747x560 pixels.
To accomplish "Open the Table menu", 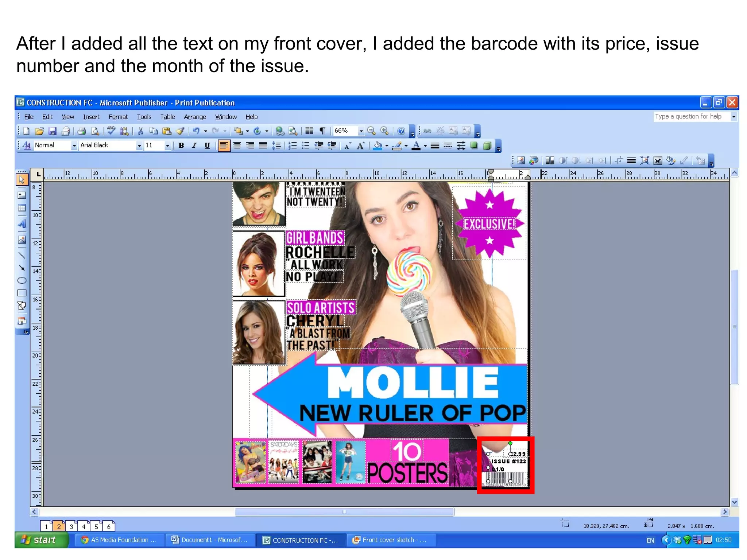I will coord(168,117).
